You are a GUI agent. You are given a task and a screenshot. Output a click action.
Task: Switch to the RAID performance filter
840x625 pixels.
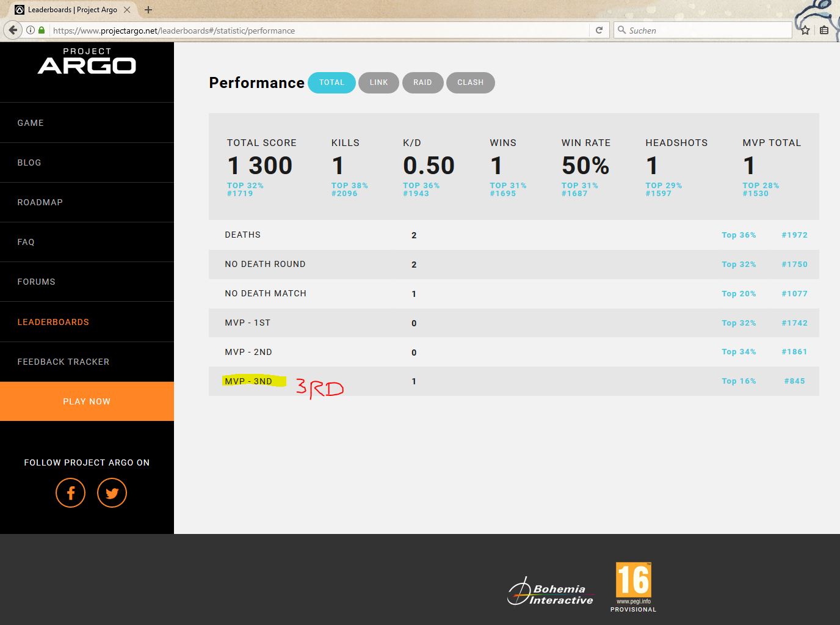(x=422, y=82)
